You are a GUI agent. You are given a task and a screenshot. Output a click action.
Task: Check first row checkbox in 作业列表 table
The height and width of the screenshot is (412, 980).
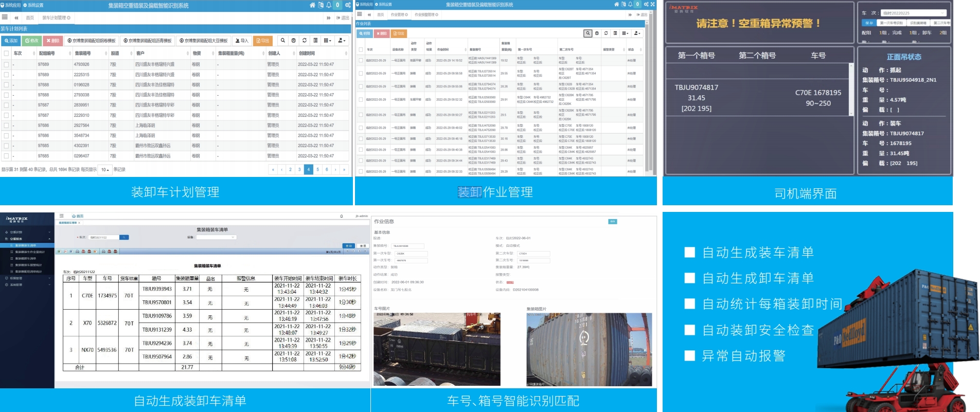tap(361, 60)
